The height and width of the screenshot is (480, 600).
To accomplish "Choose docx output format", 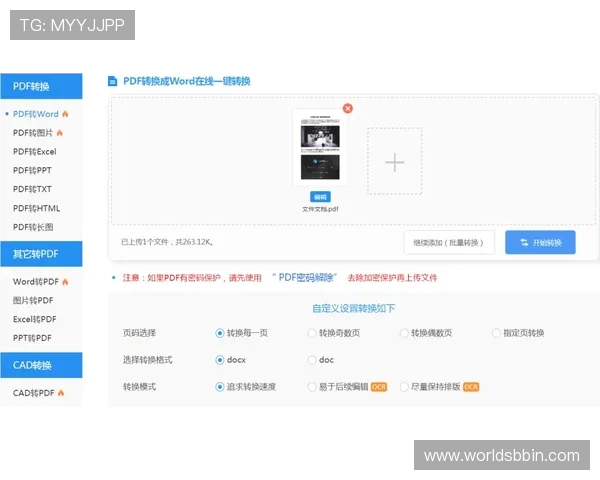I will pyautogui.click(x=219, y=360).
